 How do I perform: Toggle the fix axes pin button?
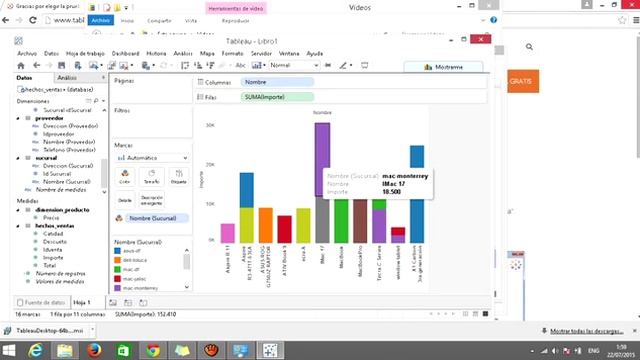pos(328,65)
